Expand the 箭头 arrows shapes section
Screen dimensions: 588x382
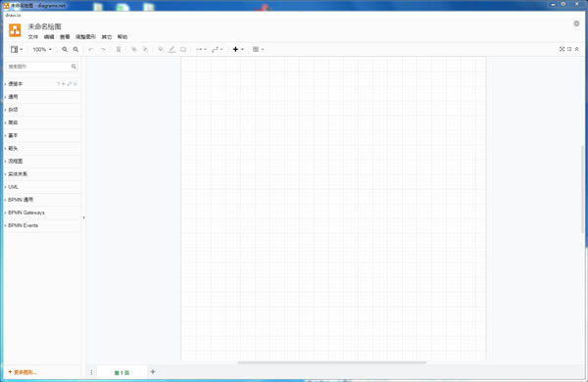click(x=42, y=148)
